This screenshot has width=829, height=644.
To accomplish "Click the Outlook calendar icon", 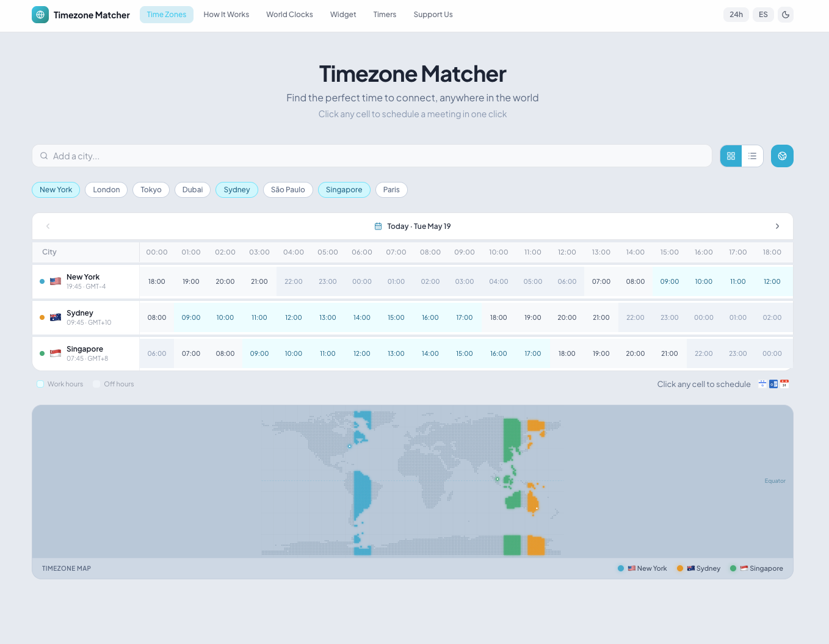I will 773,384.
